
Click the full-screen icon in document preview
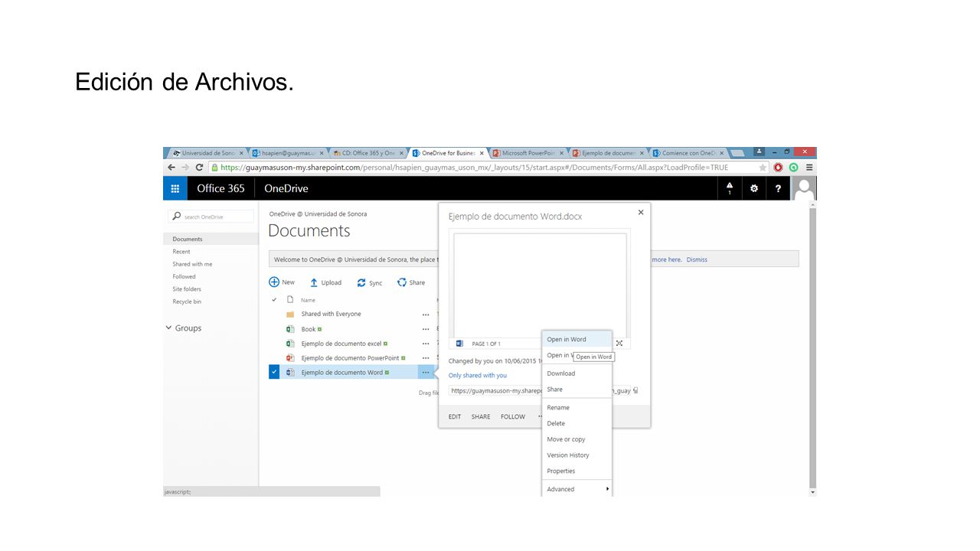[619, 343]
